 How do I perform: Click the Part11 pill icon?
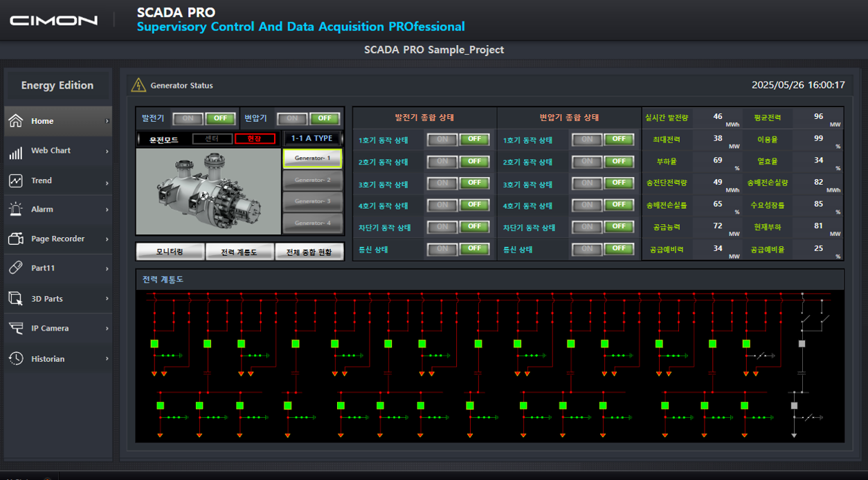[15, 268]
